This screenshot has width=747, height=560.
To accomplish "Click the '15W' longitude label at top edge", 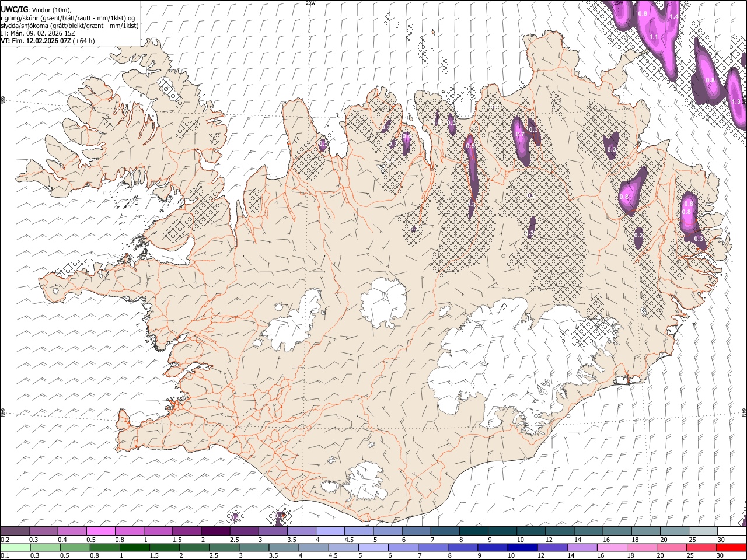I will [617, 2].
